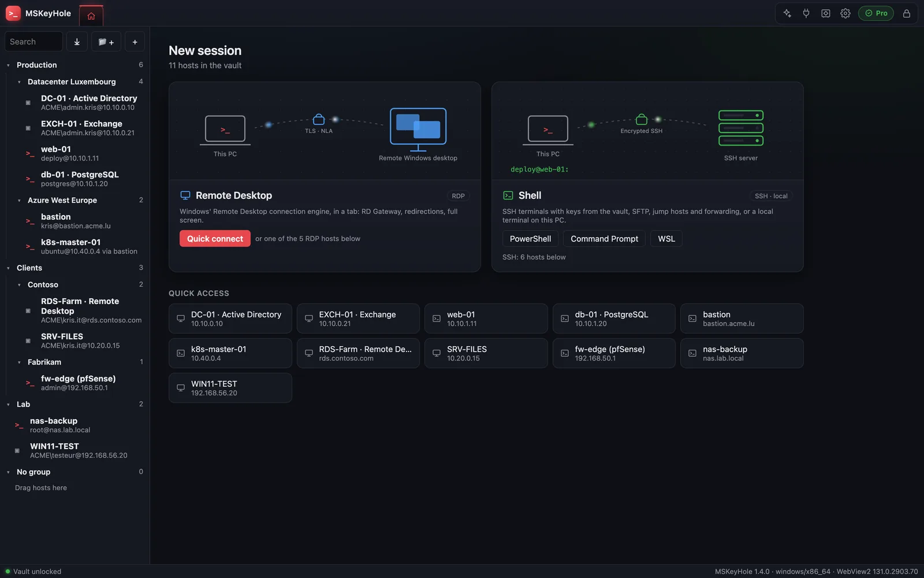Open bastion quick access card
924x578 pixels.
pyautogui.click(x=742, y=318)
